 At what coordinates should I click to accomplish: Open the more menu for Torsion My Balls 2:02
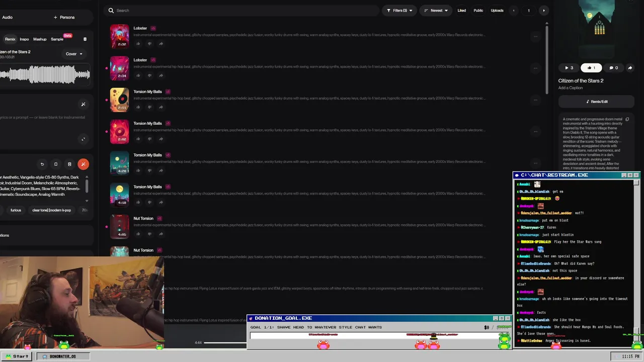click(535, 131)
